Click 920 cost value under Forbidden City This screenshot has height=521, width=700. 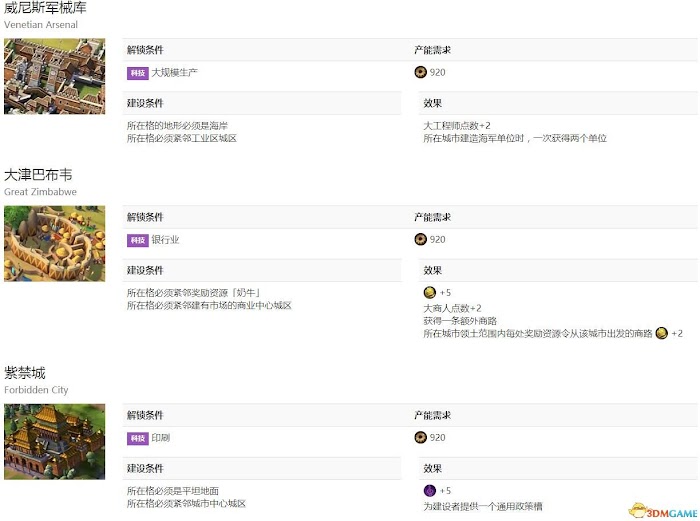(x=438, y=438)
